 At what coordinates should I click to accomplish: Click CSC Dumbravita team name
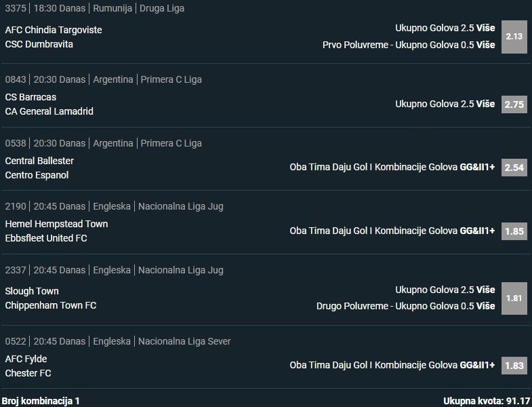(39, 44)
